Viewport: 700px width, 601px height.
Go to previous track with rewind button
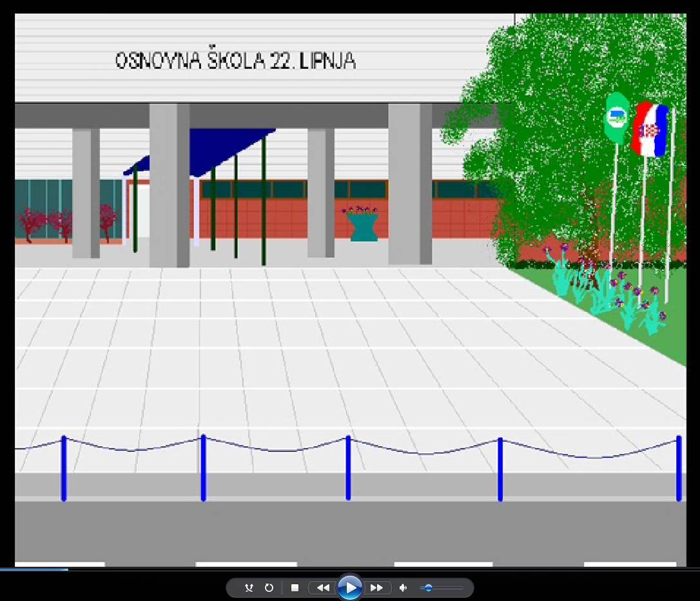323,587
